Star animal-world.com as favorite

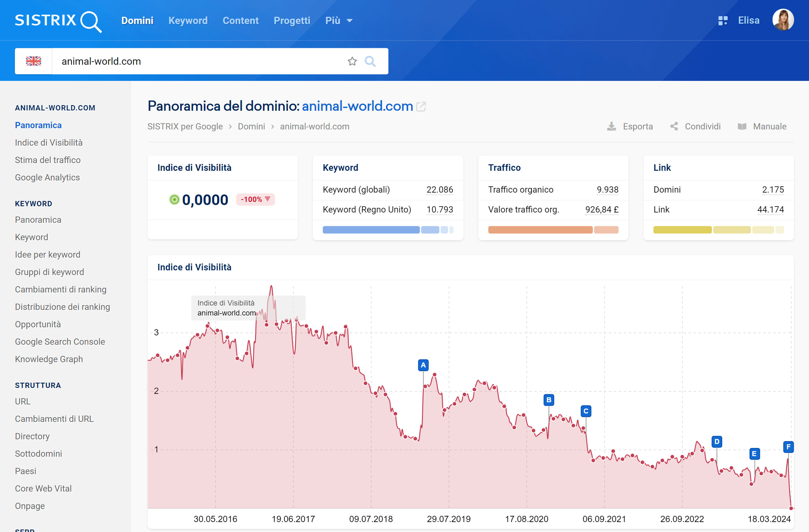tap(352, 61)
